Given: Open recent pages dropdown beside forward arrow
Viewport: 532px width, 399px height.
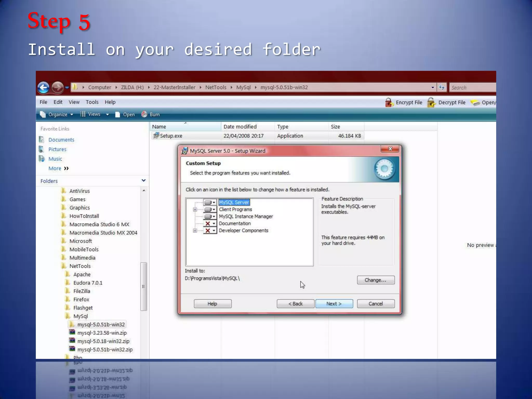Looking at the screenshot, I should tap(67, 88).
